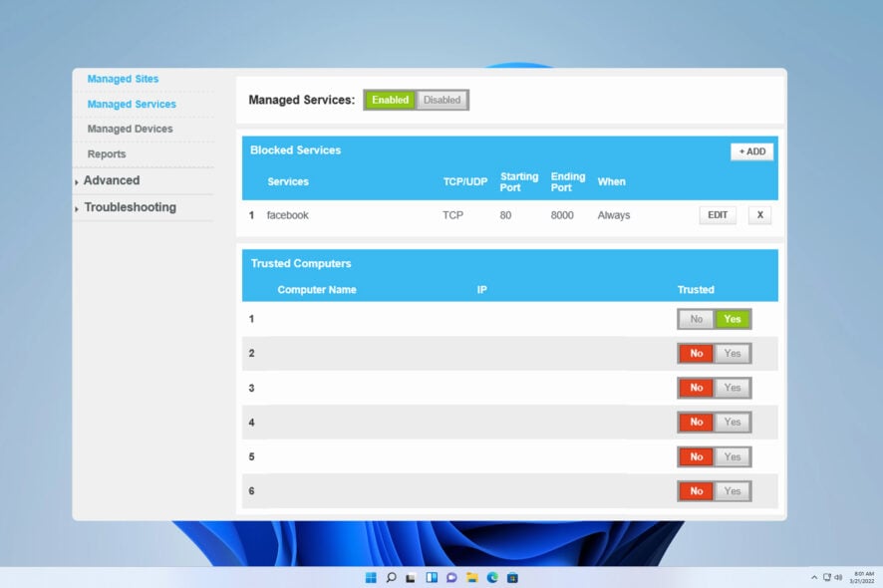
Task: Choose No for trusted computer 3
Action: [696, 388]
